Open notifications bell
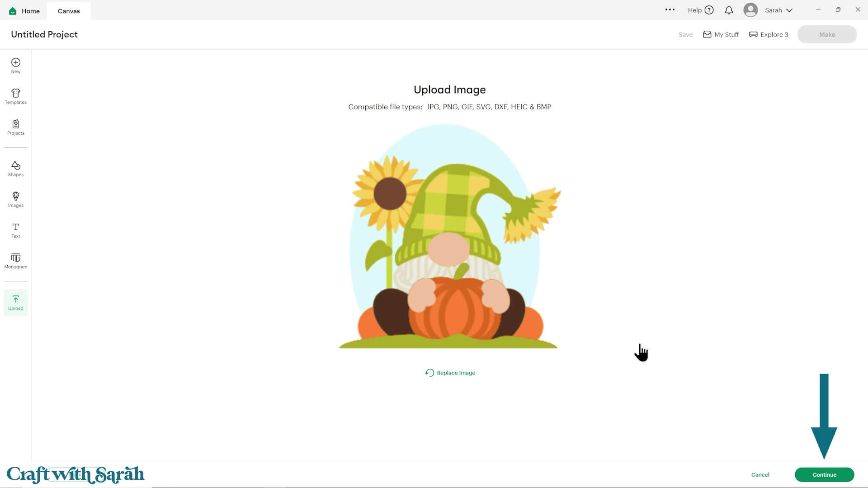 click(729, 10)
